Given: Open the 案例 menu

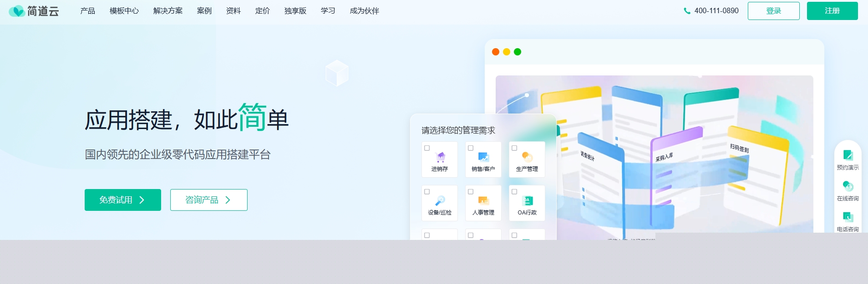Looking at the screenshot, I should pos(204,11).
